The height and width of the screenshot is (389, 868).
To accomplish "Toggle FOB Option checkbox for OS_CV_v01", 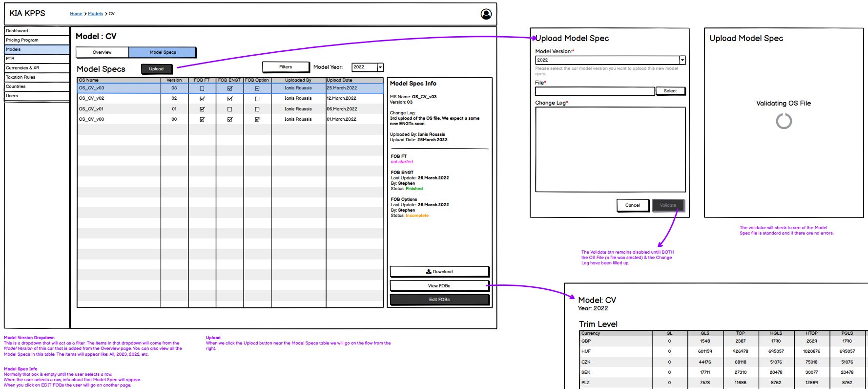I will [257, 109].
